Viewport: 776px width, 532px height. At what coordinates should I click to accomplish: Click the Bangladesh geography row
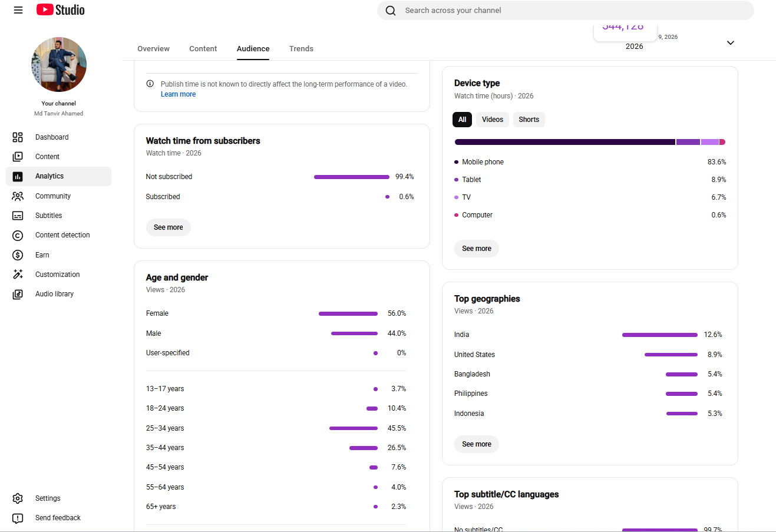point(588,374)
